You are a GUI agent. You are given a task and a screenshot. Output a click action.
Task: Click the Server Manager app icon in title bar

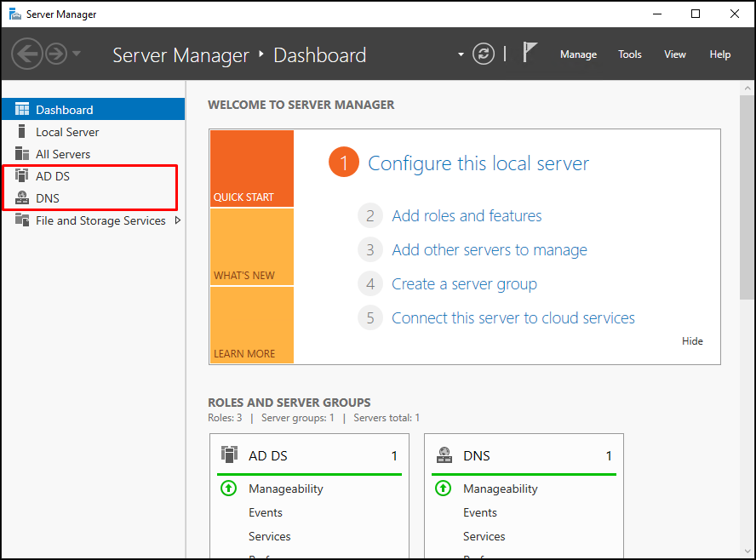[15, 14]
